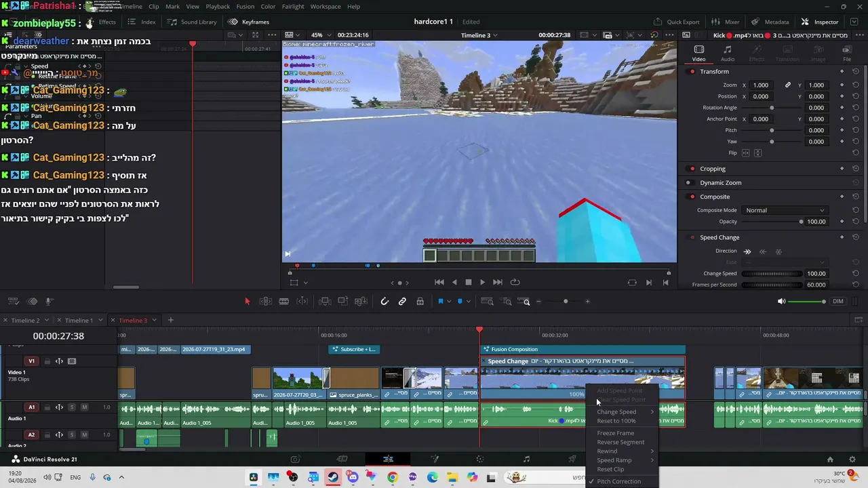Open the Composite Mode dropdown
The image size is (868, 488).
click(x=785, y=210)
